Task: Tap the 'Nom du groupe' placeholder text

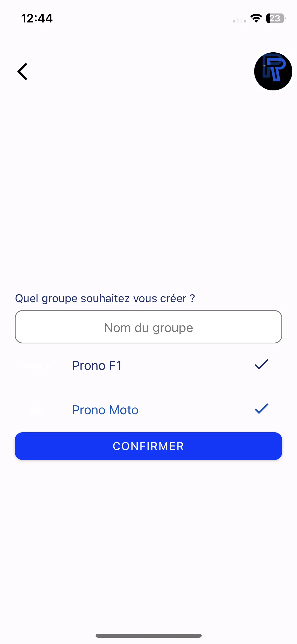Action: point(148,328)
